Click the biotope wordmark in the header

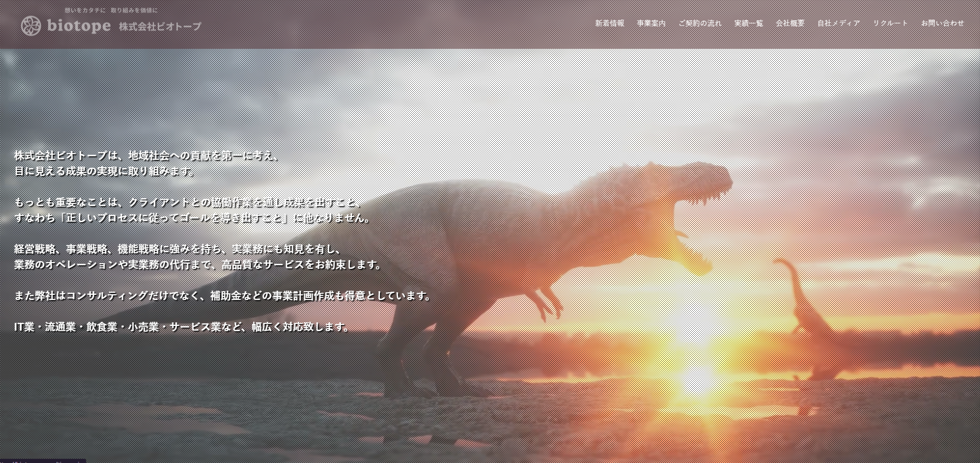click(79, 26)
